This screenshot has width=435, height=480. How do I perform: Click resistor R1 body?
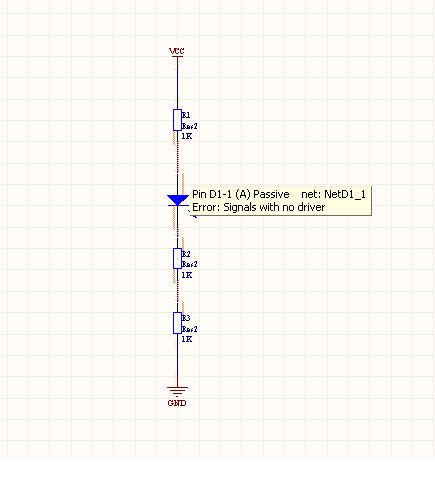[177, 120]
